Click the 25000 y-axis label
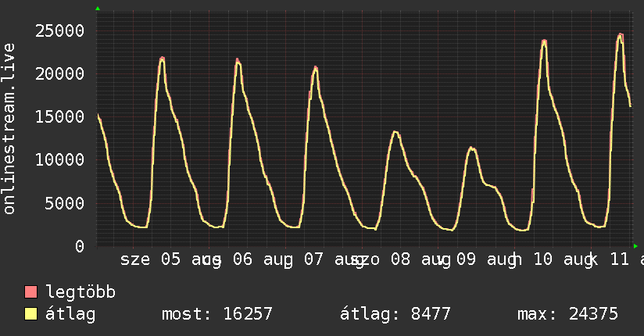Image resolution: width=644 pixels, height=336 pixels. pos(59,30)
